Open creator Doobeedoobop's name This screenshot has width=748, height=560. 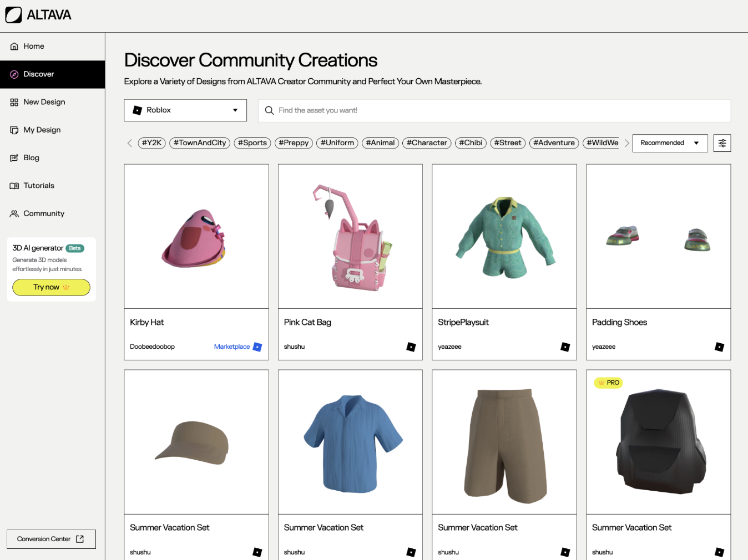[153, 347]
